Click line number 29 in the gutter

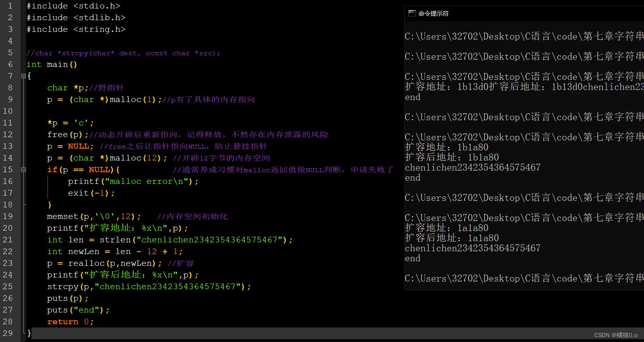pos(8,333)
